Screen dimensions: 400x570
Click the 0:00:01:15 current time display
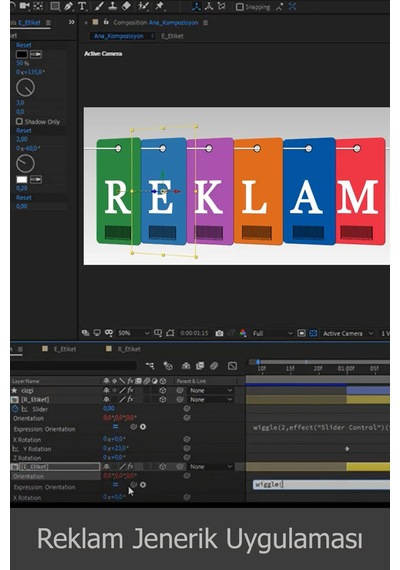[x=194, y=333]
